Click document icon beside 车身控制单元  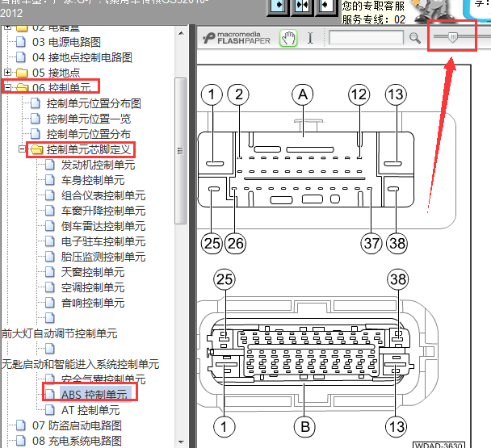click(50, 180)
